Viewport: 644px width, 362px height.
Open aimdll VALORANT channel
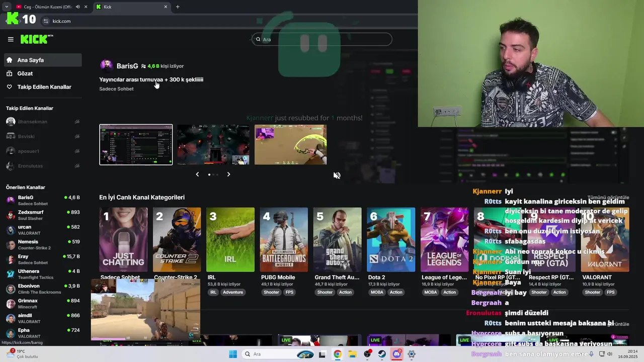pyautogui.click(x=43, y=318)
